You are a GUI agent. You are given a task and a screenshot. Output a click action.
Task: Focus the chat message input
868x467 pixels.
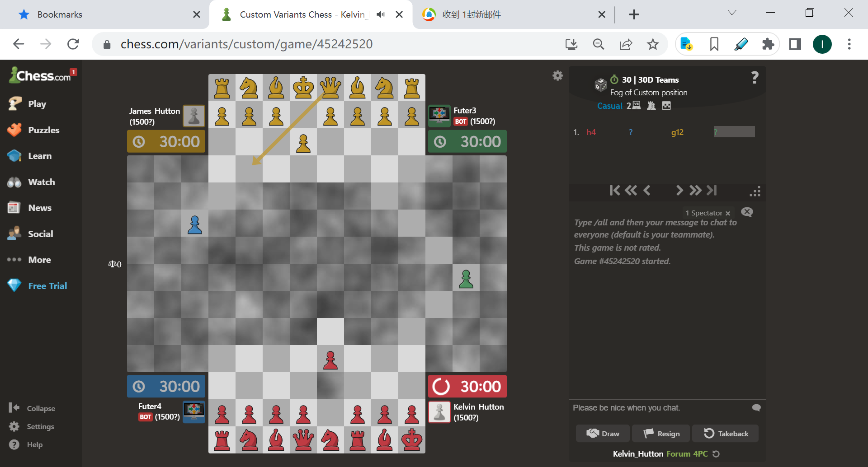(x=658, y=408)
